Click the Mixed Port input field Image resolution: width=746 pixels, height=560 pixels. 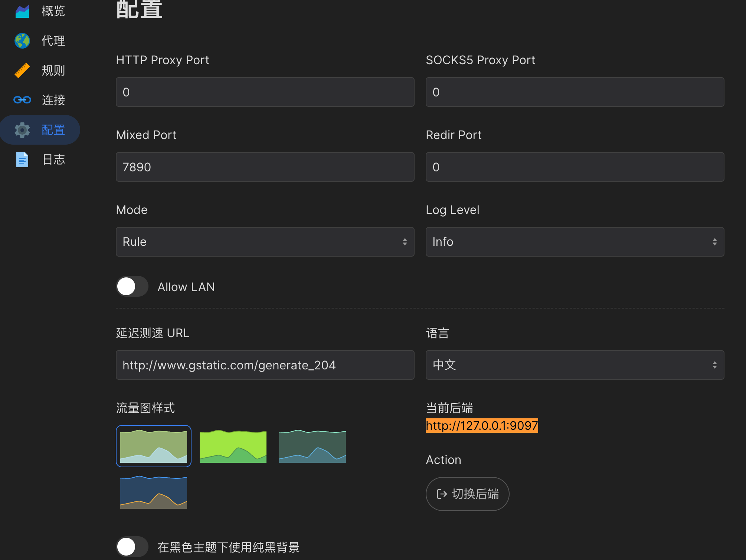265,167
